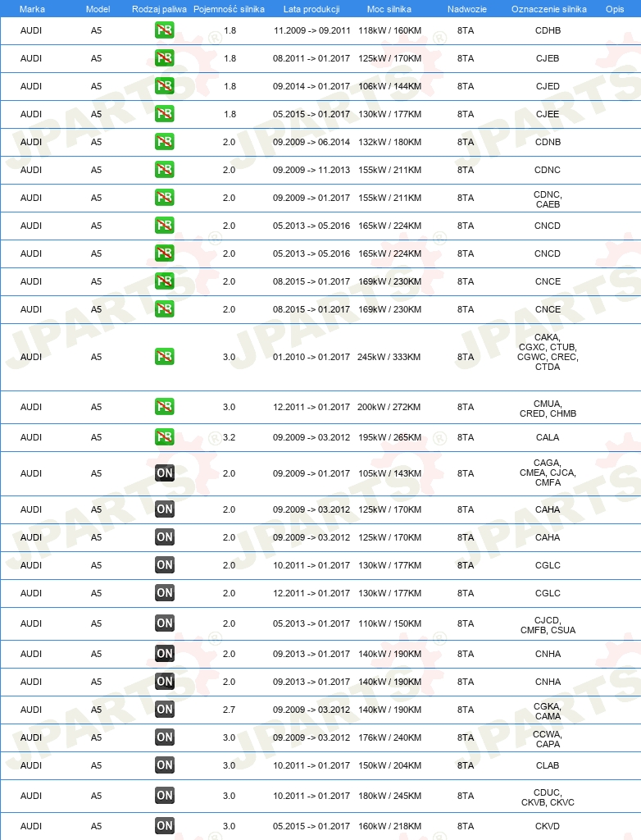This screenshot has width=641, height=840.
Task: Click the 11.2009 -> 09.2011 date cell
Action: click(311, 30)
